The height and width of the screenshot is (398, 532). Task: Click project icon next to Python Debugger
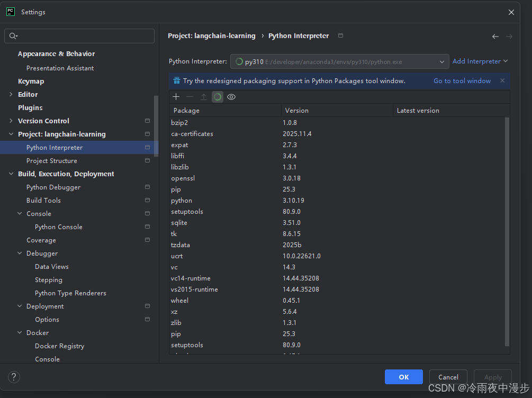tap(147, 187)
